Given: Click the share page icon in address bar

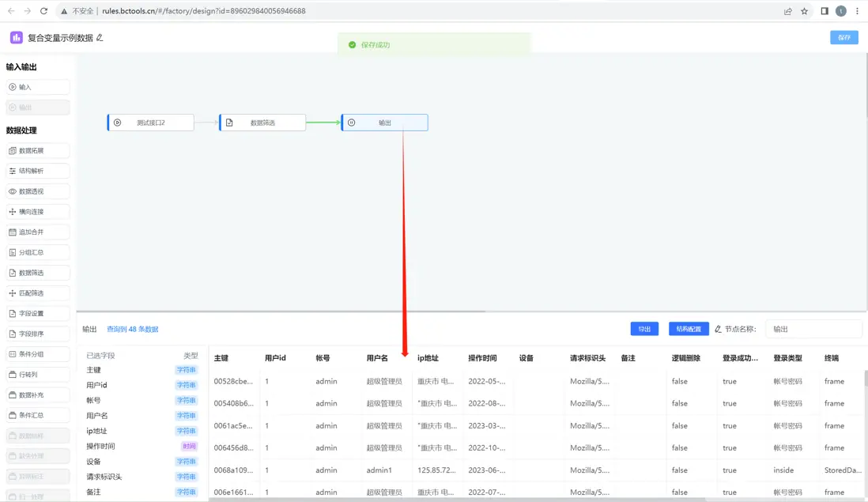Looking at the screenshot, I should click(x=787, y=11).
